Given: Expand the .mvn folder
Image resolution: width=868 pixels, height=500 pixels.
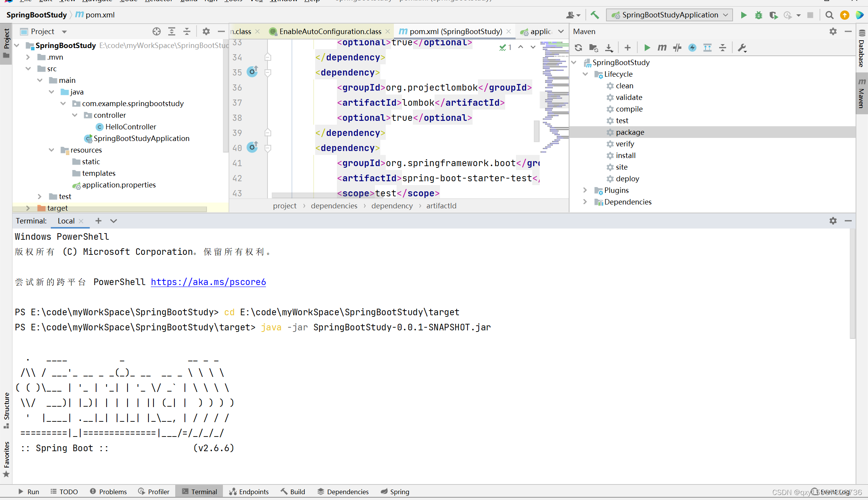Looking at the screenshot, I should click(x=28, y=57).
